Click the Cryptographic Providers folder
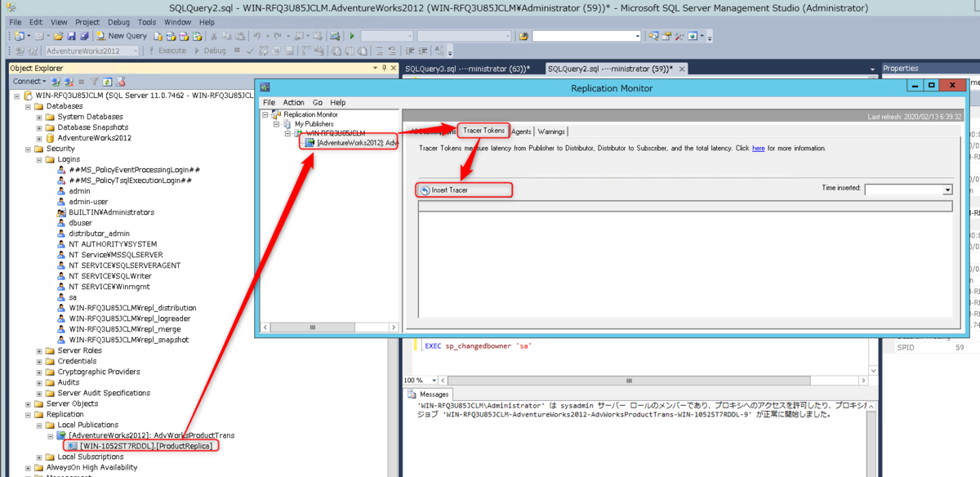980x477 pixels. pos(99,372)
